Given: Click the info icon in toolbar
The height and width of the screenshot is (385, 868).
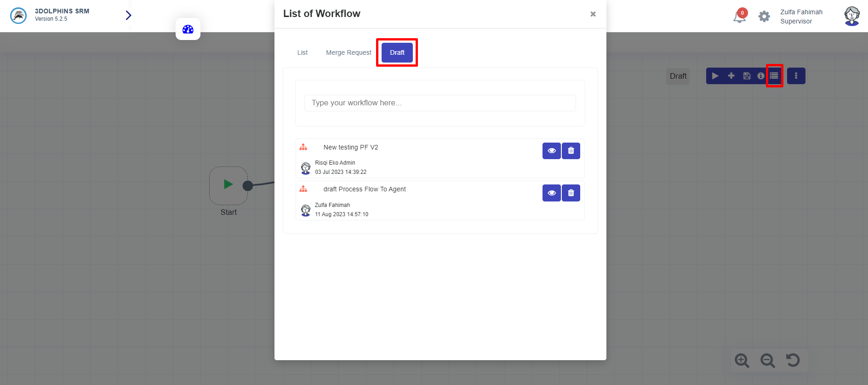Looking at the screenshot, I should pyautogui.click(x=761, y=76).
